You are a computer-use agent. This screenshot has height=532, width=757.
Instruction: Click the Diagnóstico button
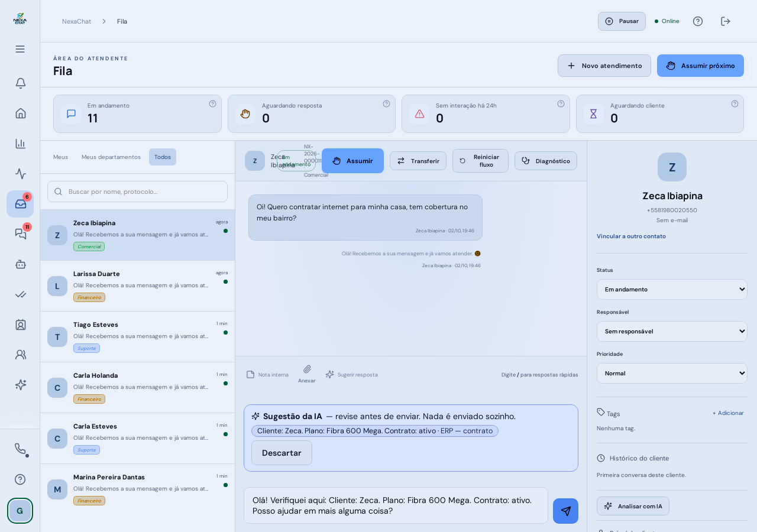(x=546, y=161)
